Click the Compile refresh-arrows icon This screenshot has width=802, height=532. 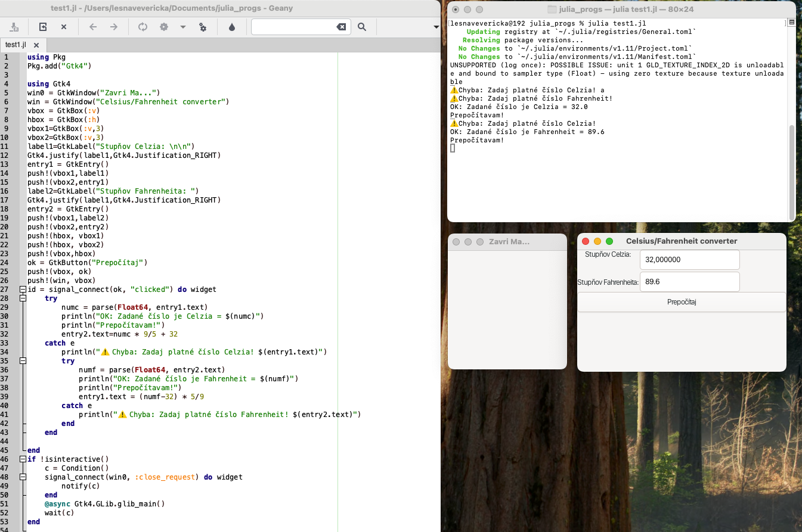[143, 27]
